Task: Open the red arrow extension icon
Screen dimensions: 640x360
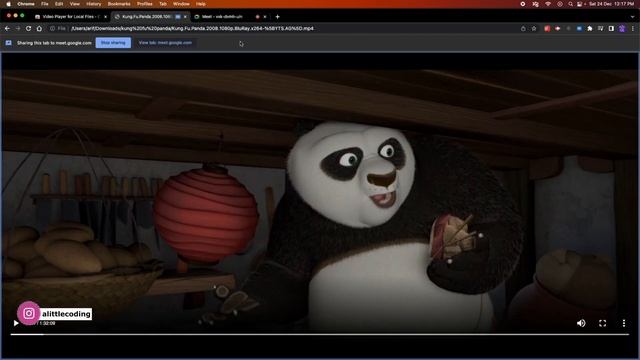Action: click(x=558, y=29)
